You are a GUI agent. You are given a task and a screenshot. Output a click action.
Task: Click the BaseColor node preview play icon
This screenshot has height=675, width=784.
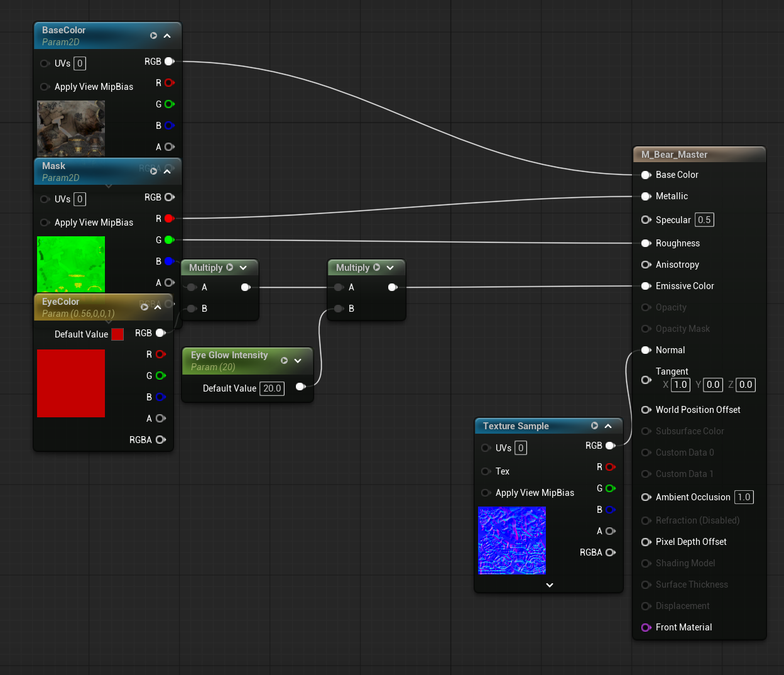tap(153, 36)
